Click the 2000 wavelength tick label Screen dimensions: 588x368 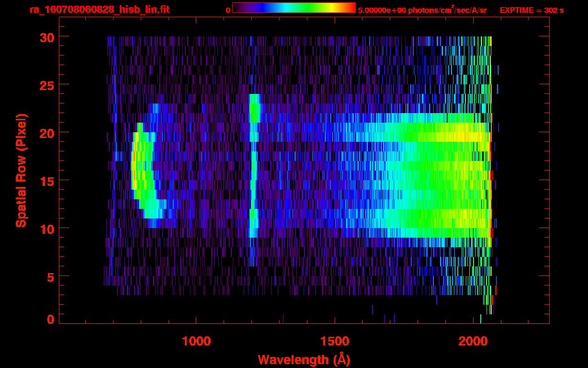click(473, 341)
